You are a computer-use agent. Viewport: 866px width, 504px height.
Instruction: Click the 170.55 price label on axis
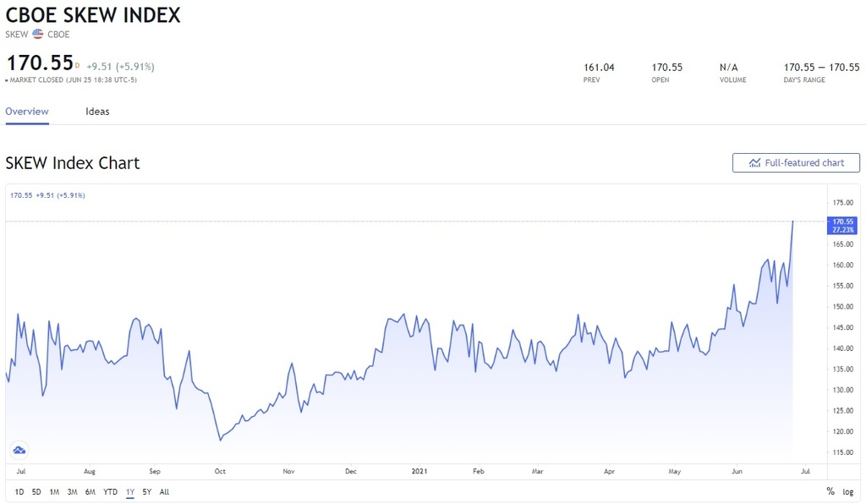click(843, 222)
